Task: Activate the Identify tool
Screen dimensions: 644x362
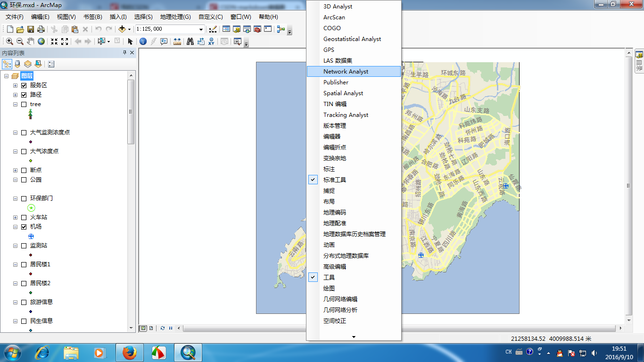Action: [x=143, y=41]
